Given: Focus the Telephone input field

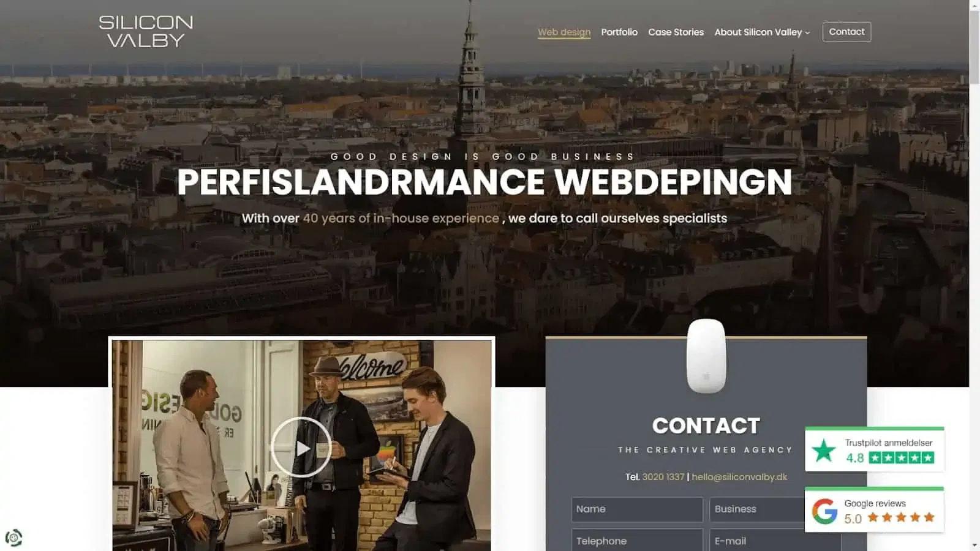Looking at the screenshot, I should [x=637, y=541].
